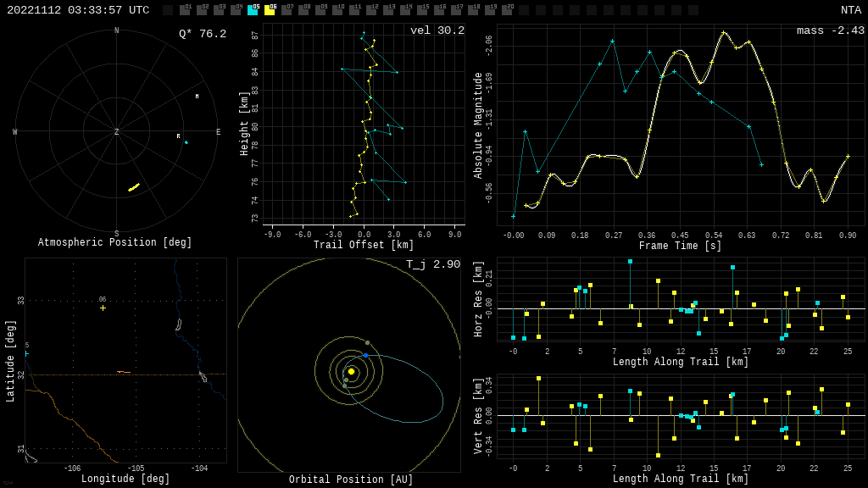Click the cyan dot in atmospheric position plot
Image resolution: width=868 pixels, height=488 pixels.
pyautogui.click(x=186, y=142)
